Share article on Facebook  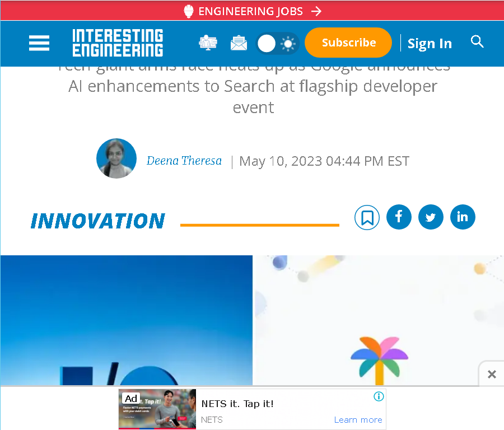click(399, 217)
